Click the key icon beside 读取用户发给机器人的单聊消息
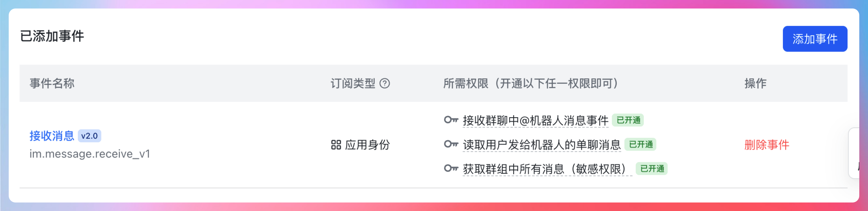This screenshot has width=868, height=211. [451, 145]
